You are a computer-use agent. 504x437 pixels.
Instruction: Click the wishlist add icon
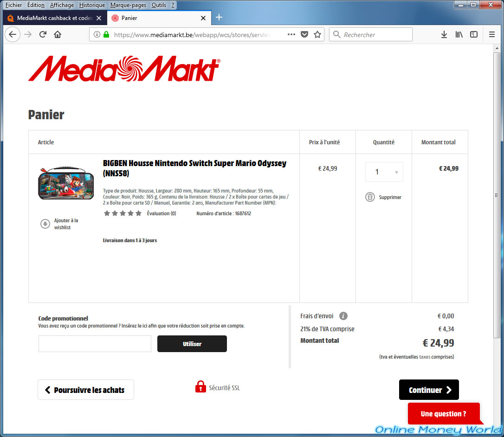click(45, 224)
